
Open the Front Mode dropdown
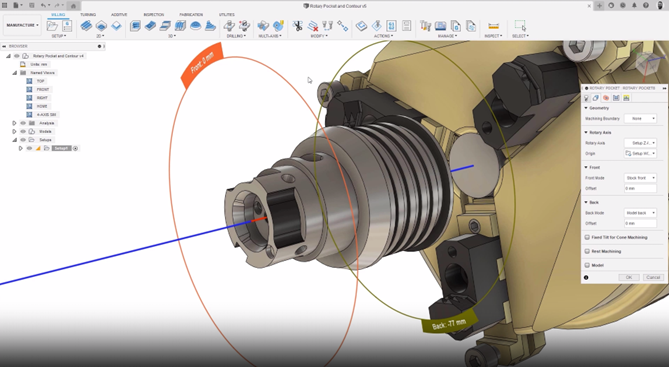tap(640, 178)
